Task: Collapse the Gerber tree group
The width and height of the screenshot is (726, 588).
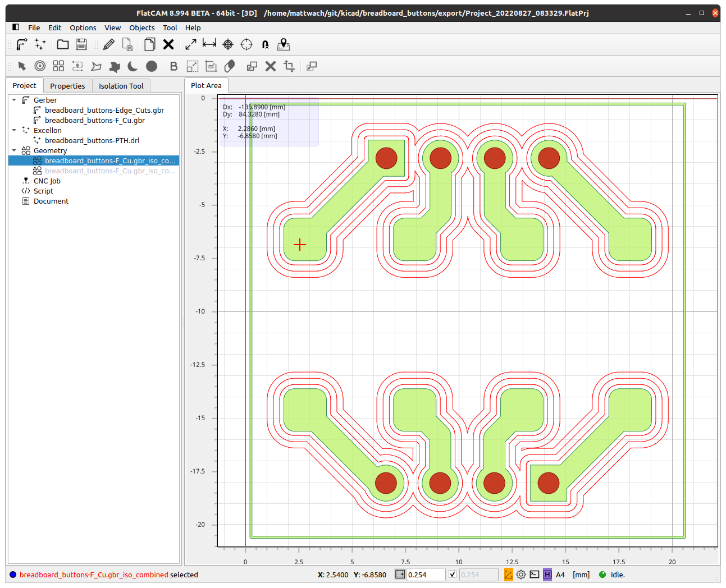Action: 14,100
